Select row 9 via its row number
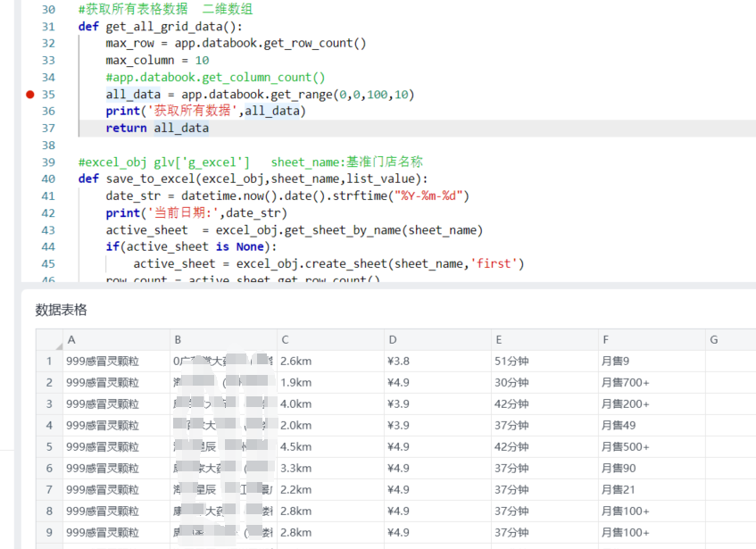The height and width of the screenshot is (549, 756). (49, 533)
